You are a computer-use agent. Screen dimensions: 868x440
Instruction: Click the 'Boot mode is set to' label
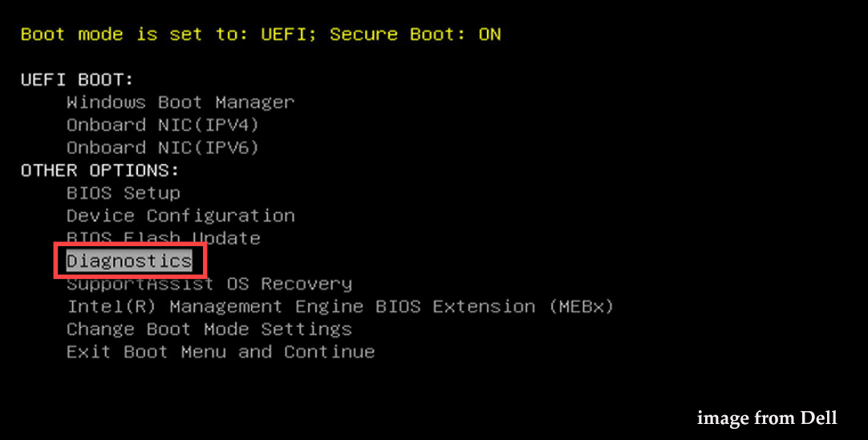128,34
